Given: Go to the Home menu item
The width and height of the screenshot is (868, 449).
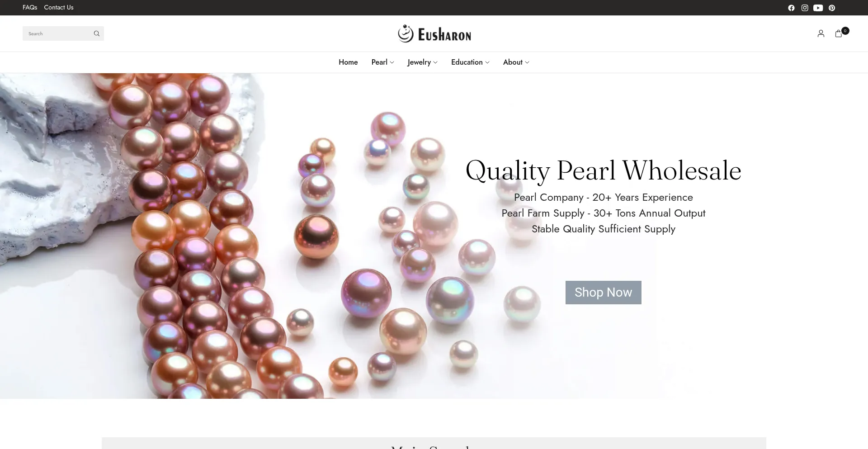Looking at the screenshot, I should [x=348, y=62].
